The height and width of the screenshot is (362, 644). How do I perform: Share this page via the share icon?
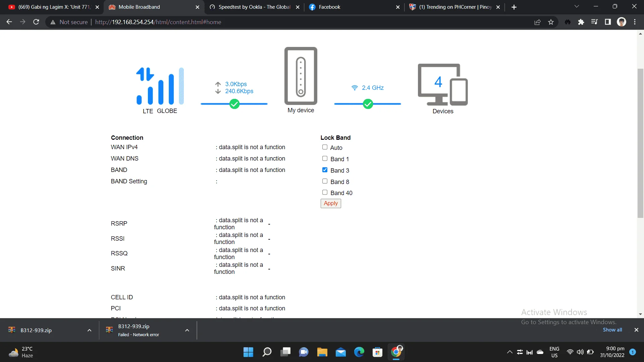[x=537, y=22]
